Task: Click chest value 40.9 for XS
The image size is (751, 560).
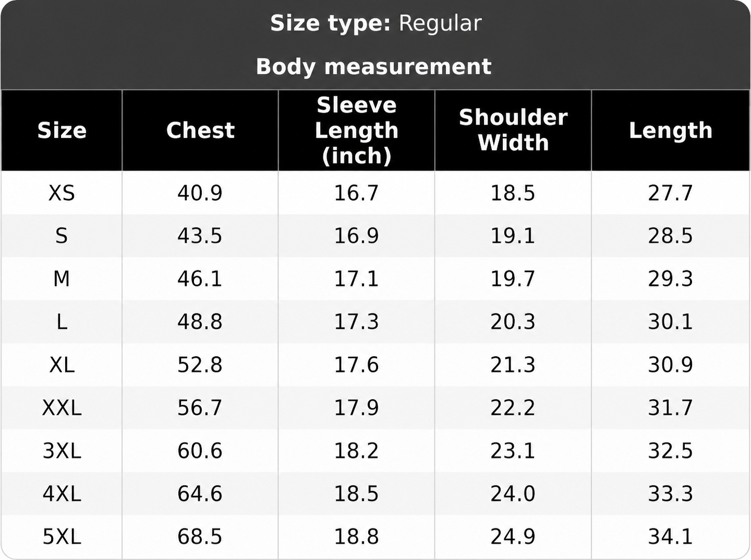Action: tap(200, 193)
